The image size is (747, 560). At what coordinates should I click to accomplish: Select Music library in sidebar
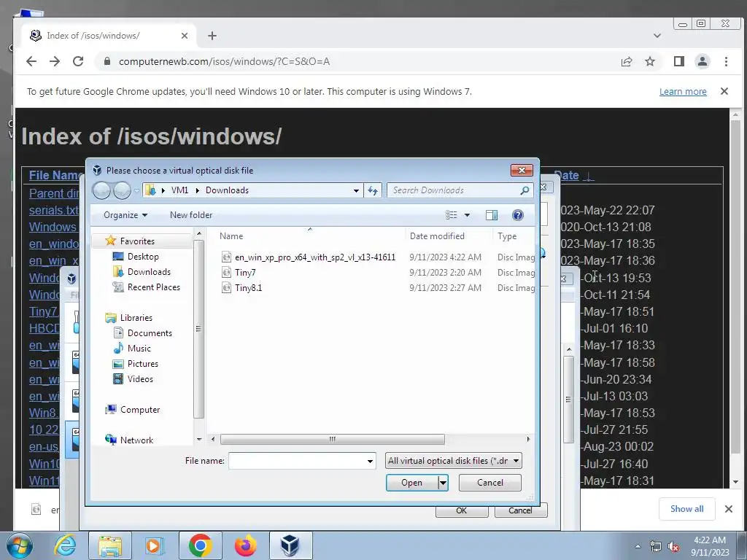[x=132, y=349]
